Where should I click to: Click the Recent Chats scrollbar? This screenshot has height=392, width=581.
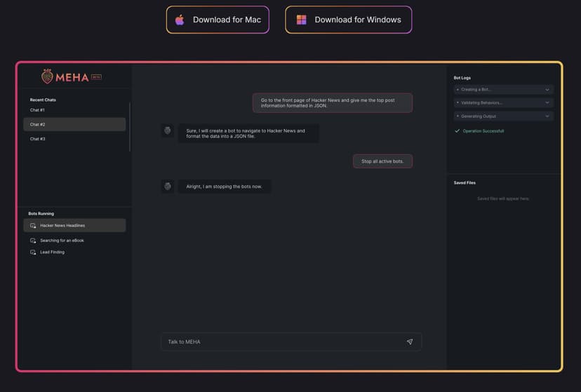(129, 127)
